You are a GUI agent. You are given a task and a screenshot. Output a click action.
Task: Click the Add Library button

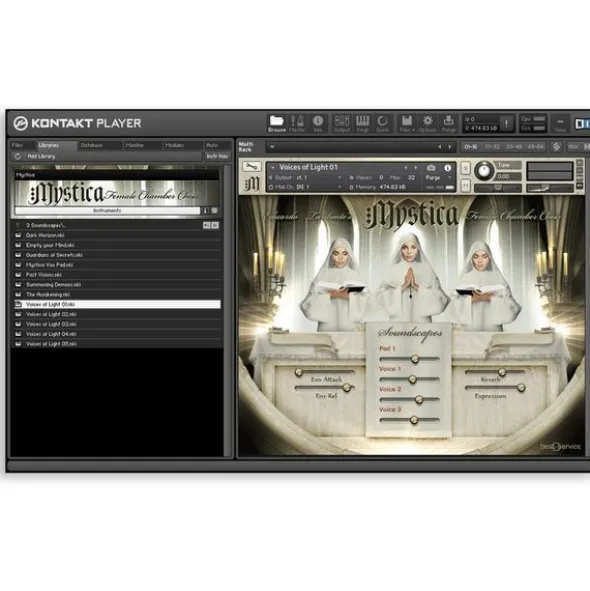(x=41, y=156)
